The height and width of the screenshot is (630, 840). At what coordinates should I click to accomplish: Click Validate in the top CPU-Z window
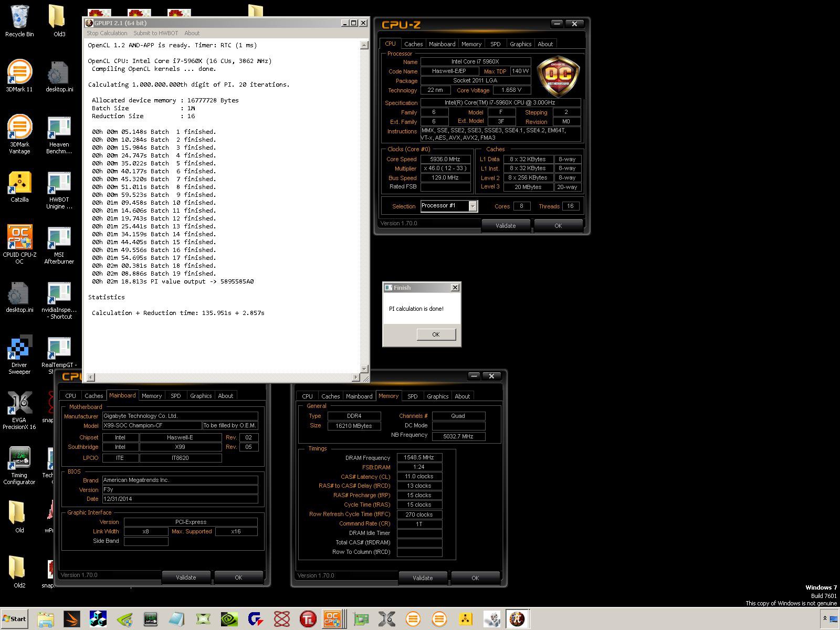pos(505,226)
